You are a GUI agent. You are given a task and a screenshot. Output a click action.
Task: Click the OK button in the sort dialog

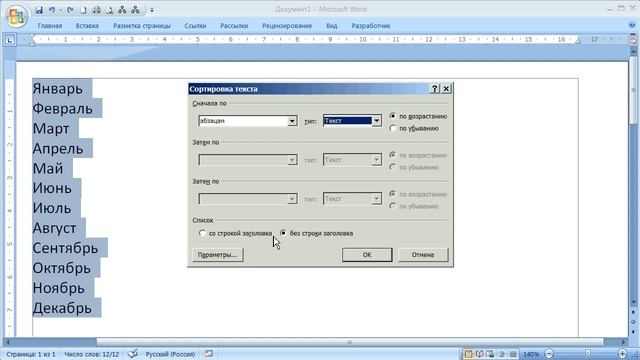coord(367,255)
